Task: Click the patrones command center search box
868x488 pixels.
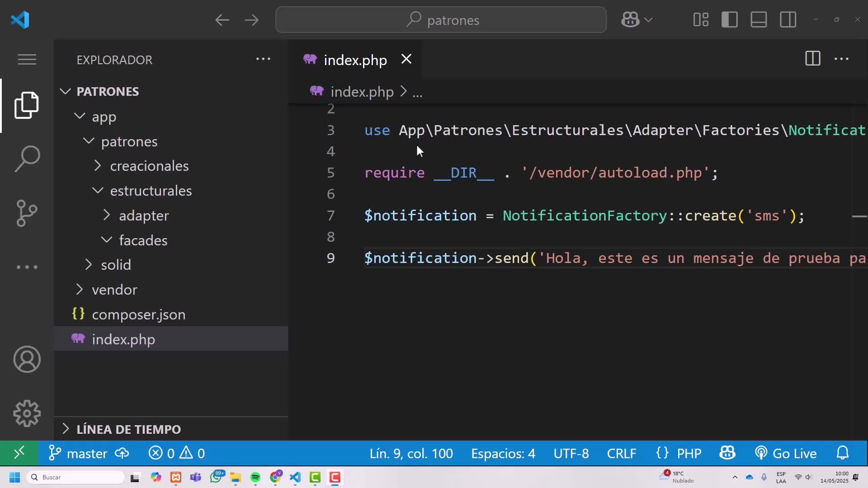Action: [x=441, y=20]
